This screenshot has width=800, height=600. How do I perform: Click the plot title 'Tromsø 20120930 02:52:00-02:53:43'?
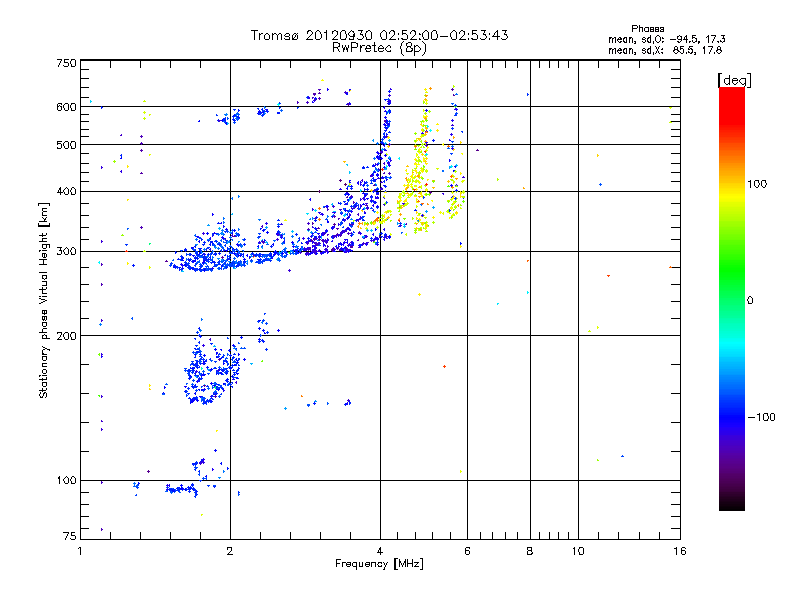point(379,35)
